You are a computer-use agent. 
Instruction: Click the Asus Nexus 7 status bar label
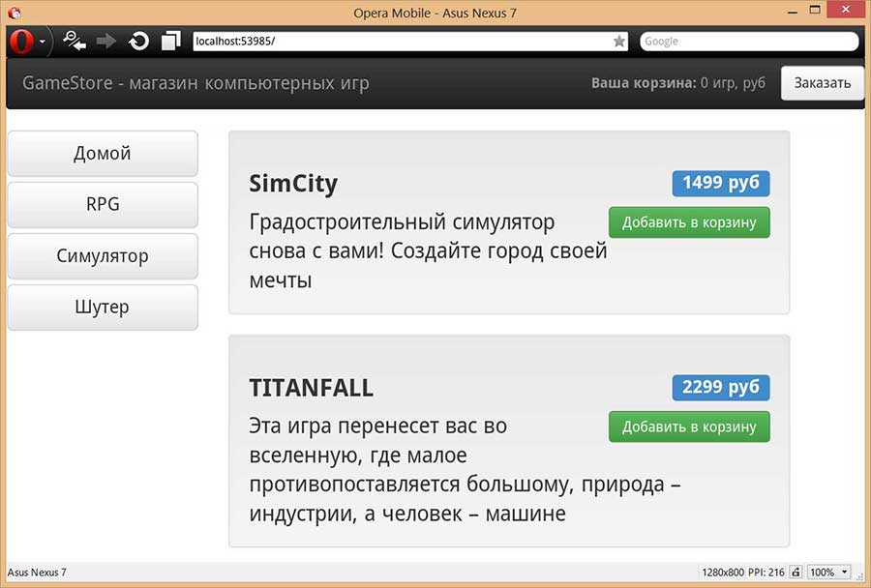tap(37, 573)
